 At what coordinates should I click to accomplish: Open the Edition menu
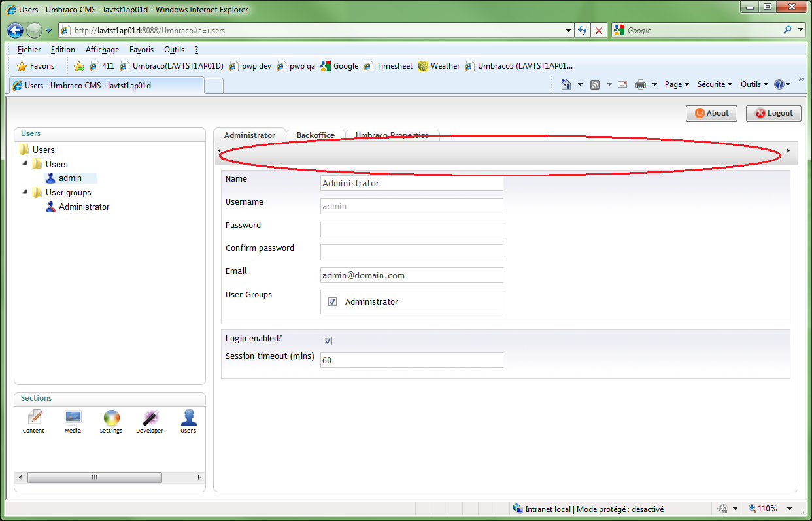(63, 50)
